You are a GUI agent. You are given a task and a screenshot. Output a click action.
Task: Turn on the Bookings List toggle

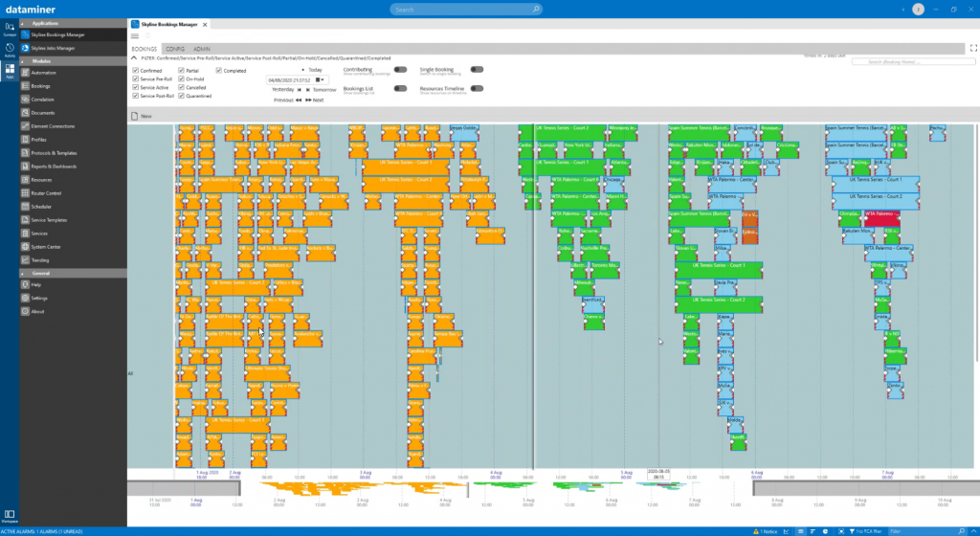tap(400, 88)
